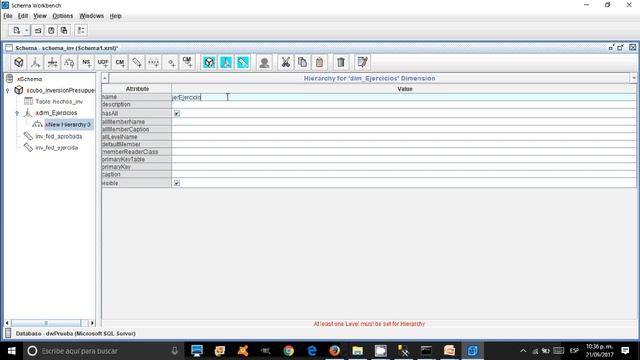The height and width of the screenshot is (360, 640).
Task: Click the cyan Add Virtual Cube Measure icon
Action: tap(243, 62)
